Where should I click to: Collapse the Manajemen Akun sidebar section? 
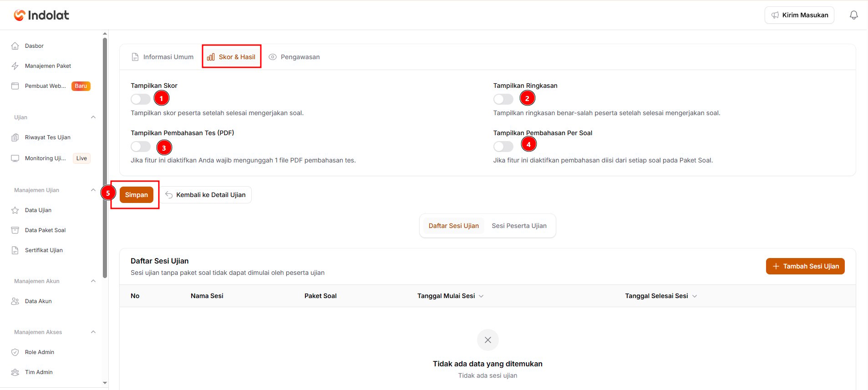point(93,281)
